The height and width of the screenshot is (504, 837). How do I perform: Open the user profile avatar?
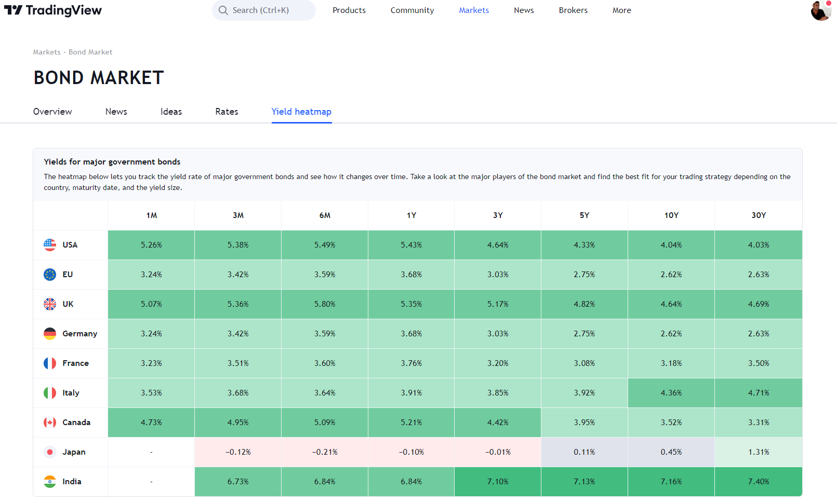click(x=820, y=10)
